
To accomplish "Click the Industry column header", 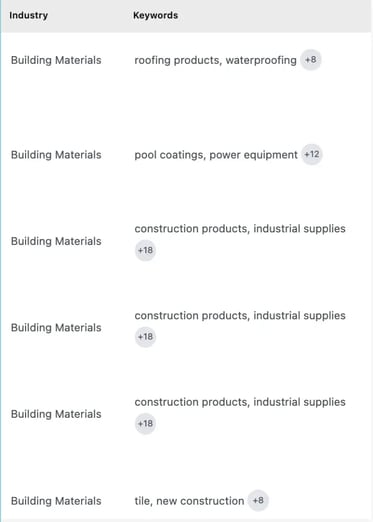I will pyautogui.click(x=28, y=15).
